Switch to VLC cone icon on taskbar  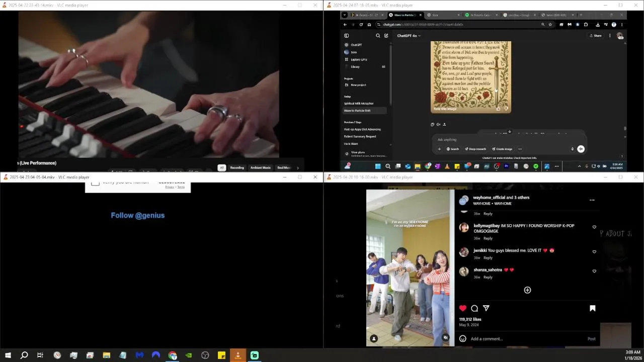click(x=238, y=355)
